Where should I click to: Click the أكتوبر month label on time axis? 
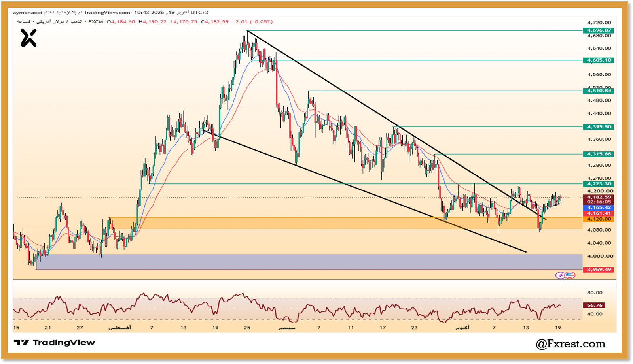pos(462,328)
